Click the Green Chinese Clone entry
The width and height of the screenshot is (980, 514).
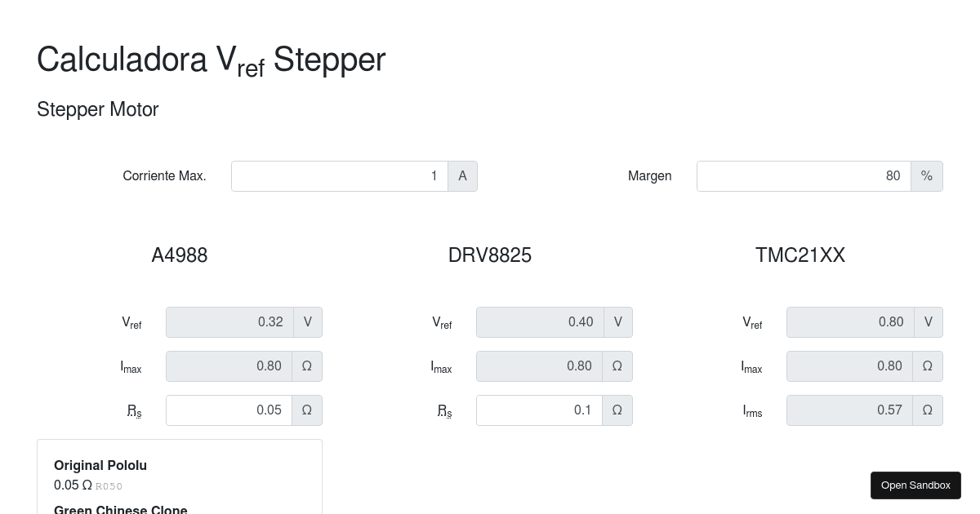point(121,509)
